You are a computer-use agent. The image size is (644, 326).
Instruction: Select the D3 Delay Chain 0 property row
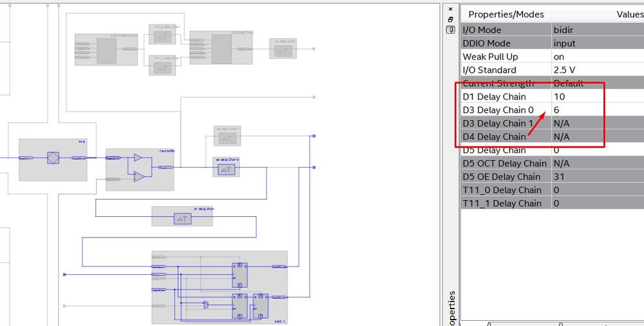coord(552,110)
